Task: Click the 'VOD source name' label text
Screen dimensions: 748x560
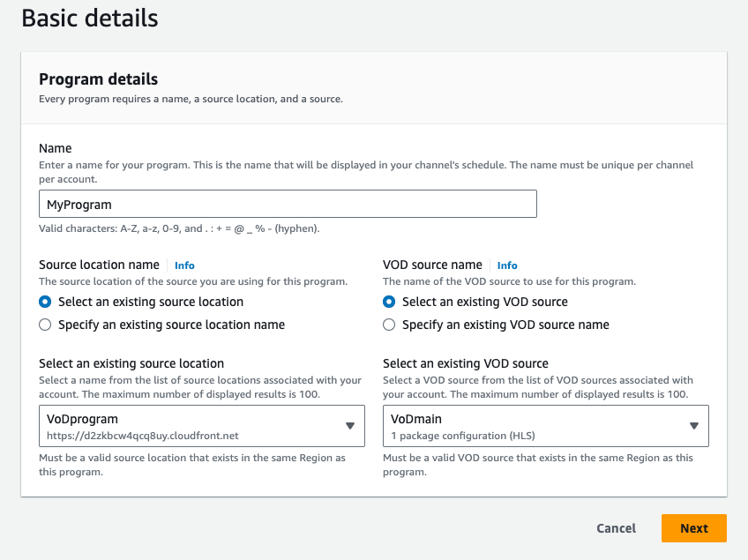Action: pos(432,265)
